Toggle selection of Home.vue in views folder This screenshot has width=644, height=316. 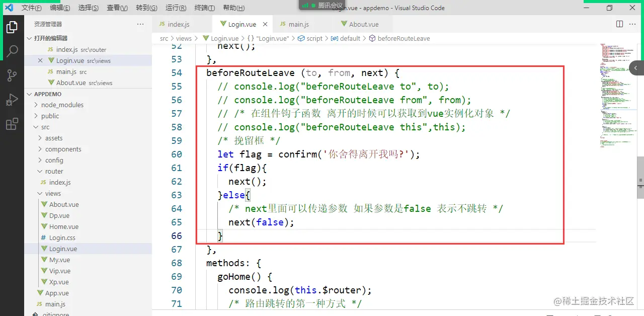[63, 226]
